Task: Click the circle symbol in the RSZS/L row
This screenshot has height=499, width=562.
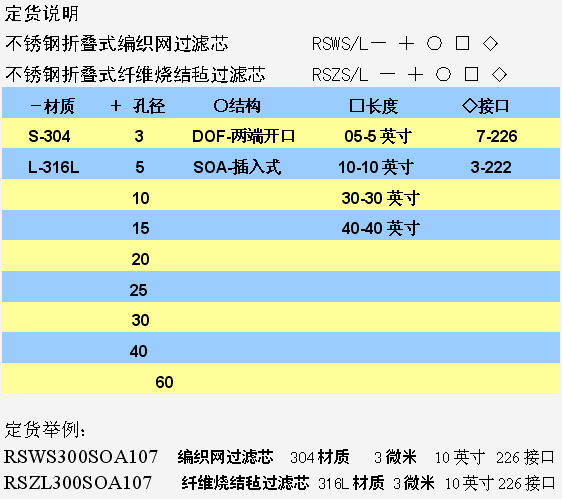Action: (x=443, y=74)
